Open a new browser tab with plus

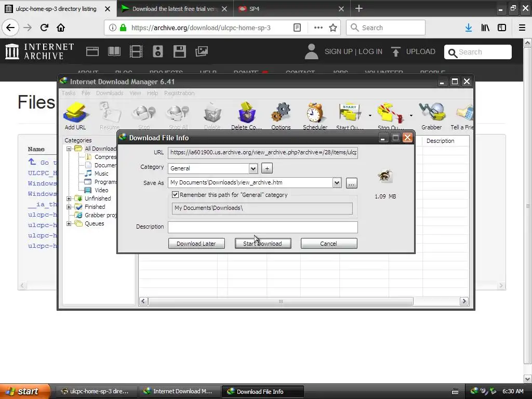pyautogui.click(x=359, y=8)
